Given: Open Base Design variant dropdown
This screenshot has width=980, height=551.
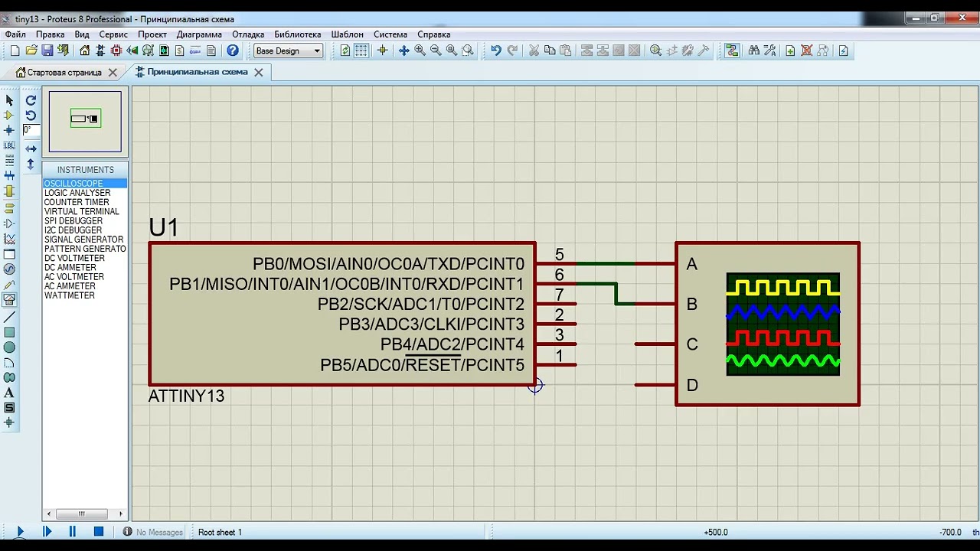Looking at the screenshot, I should [x=288, y=51].
